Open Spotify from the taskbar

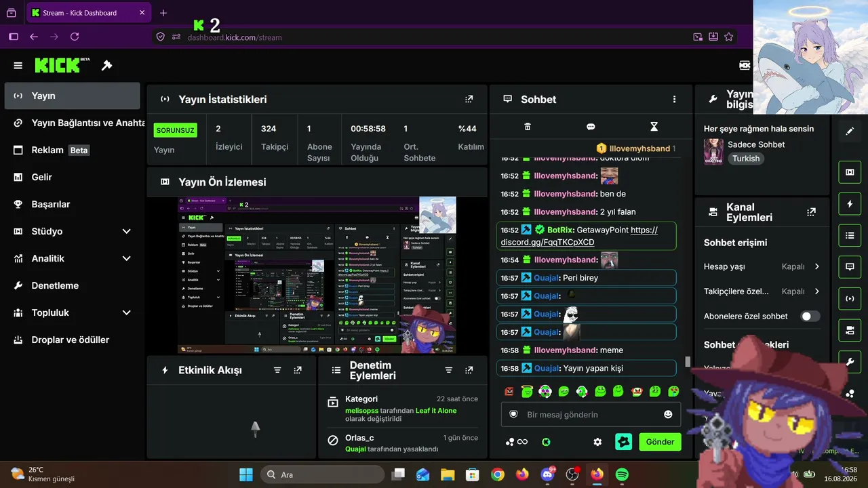click(x=622, y=474)
